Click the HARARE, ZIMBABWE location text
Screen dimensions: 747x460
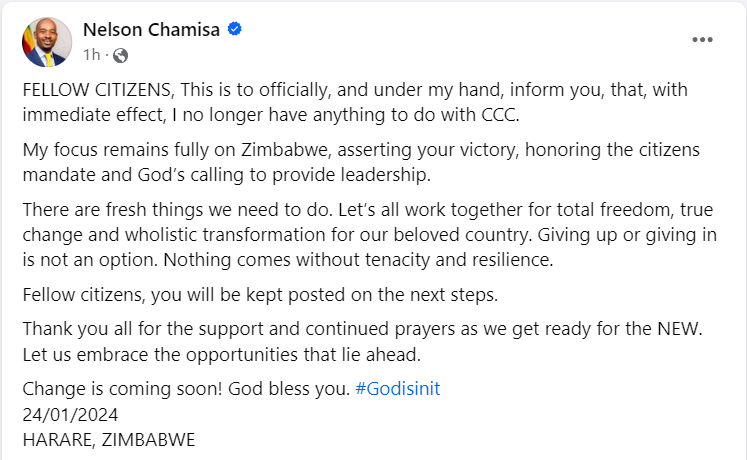point(109,440)
